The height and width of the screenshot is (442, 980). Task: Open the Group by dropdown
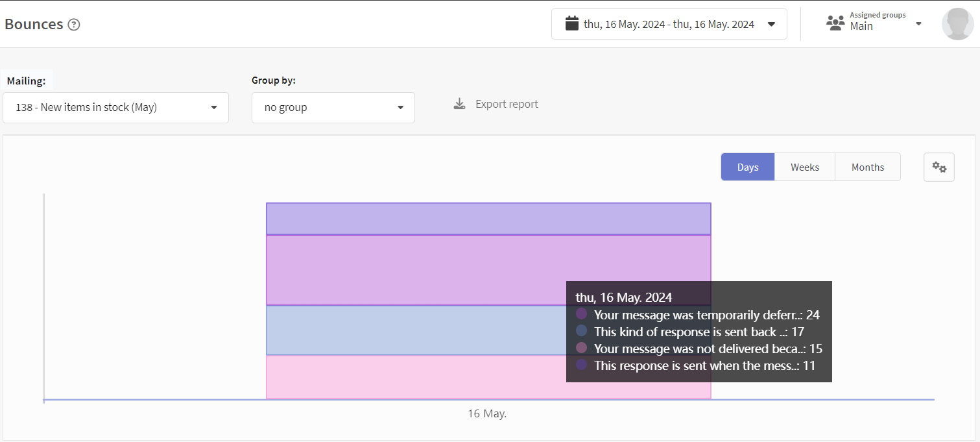(333, 108)
